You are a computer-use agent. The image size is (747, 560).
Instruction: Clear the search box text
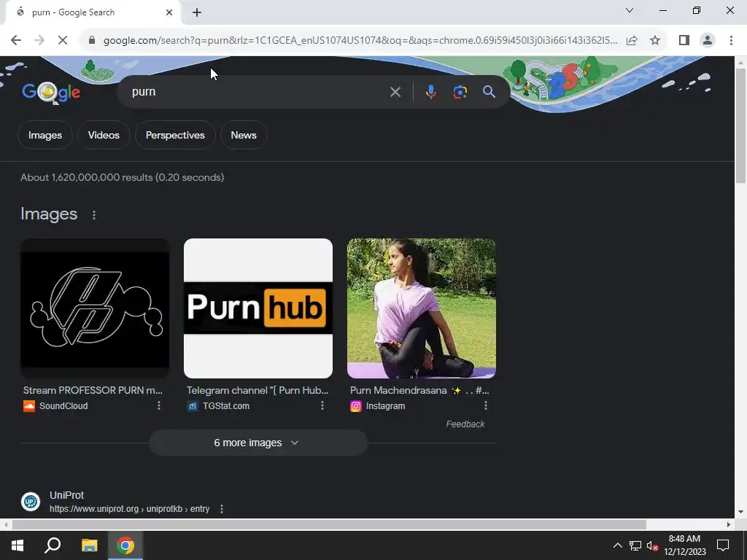click(x=395, y=92)
